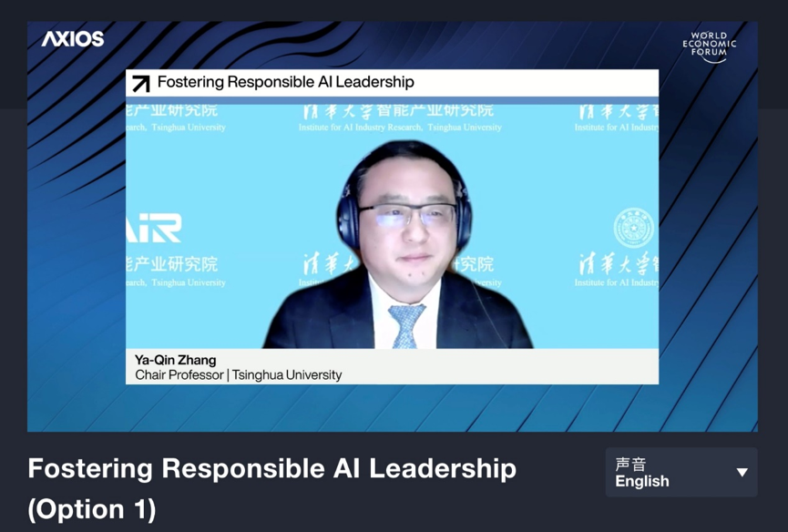Click the speaker name "Ya-Qin Zhang"
Screen dimensions: 788x532
176,360
